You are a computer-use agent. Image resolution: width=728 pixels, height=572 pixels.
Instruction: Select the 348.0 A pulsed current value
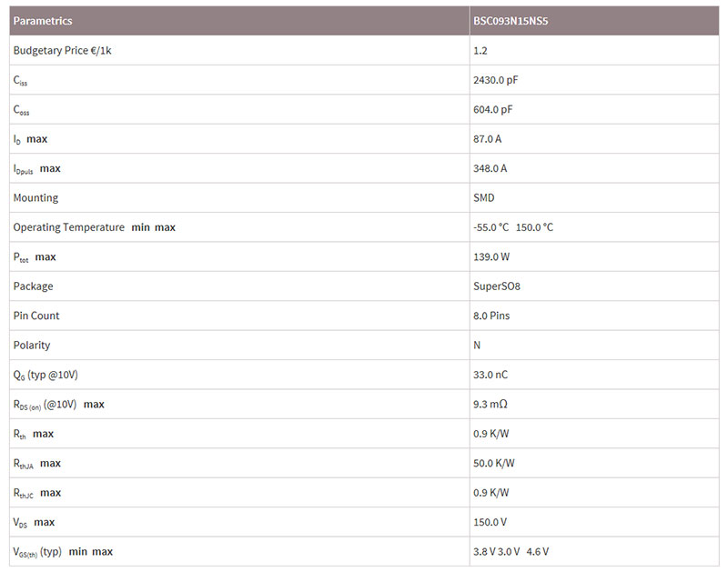(490, 168)
